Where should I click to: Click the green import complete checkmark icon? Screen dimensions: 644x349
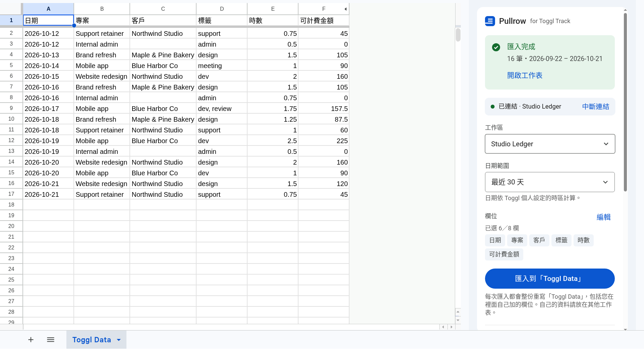point(496,47)
